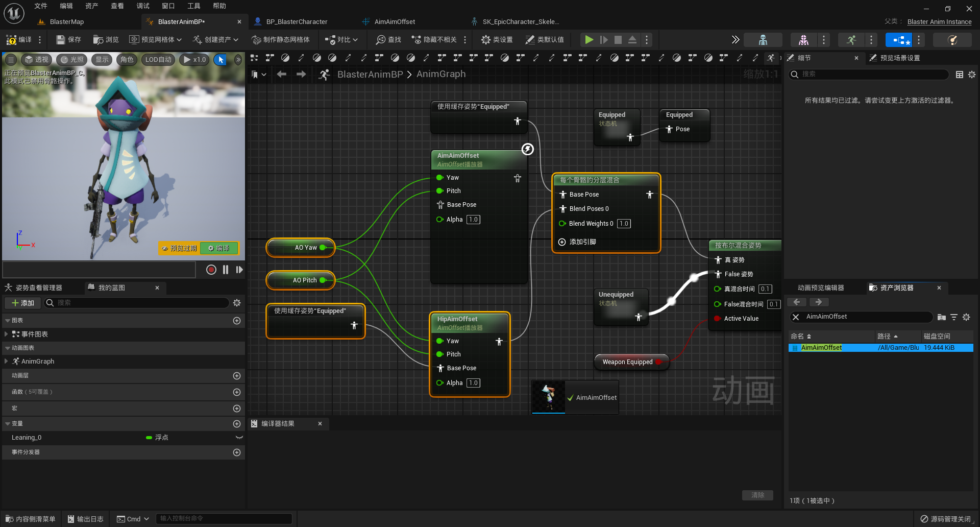Image resolution: width=980 pixels, height=527 pixels.
Task: Click the Make Static Mesh (制作静态网格体) button
Action: (281, 40)
